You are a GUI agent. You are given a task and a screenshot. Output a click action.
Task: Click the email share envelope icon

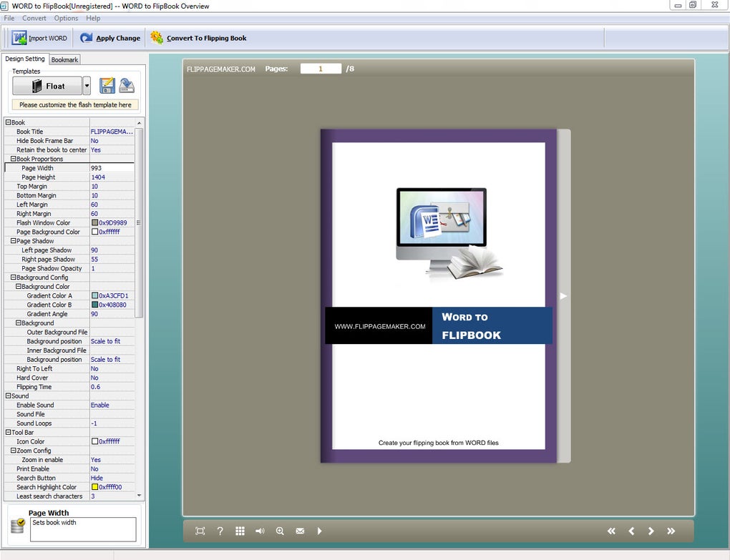point(300,531)
